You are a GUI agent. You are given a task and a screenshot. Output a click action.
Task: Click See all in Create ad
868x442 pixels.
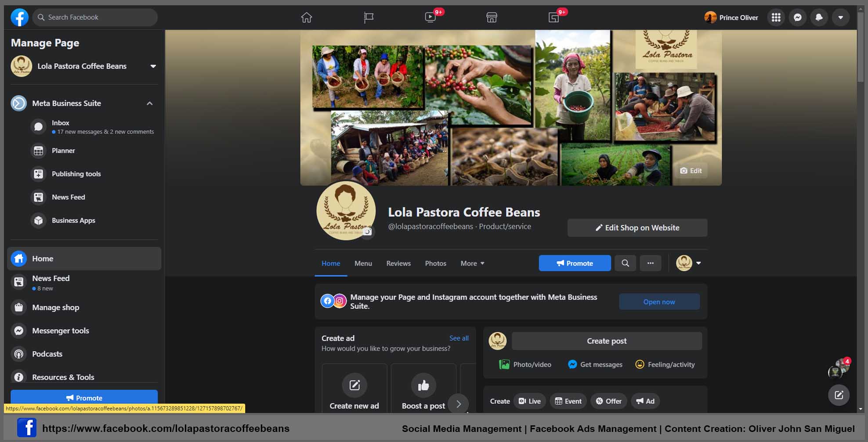click(x=459, y=338)
